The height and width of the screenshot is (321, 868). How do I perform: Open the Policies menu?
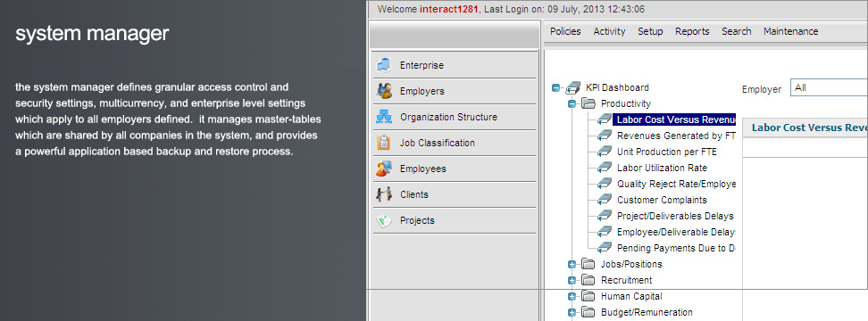pyautogui.click(x=565, y=31)
